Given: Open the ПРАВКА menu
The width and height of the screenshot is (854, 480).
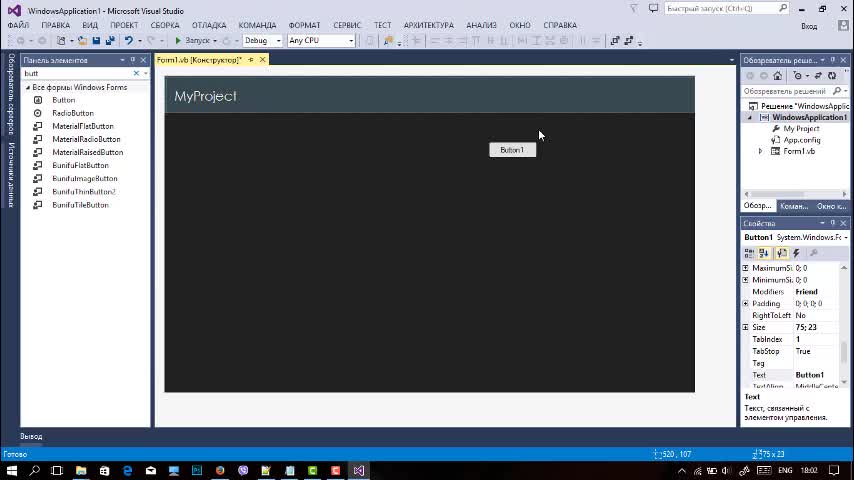Looking at the screenshot, I should (56, 25).
